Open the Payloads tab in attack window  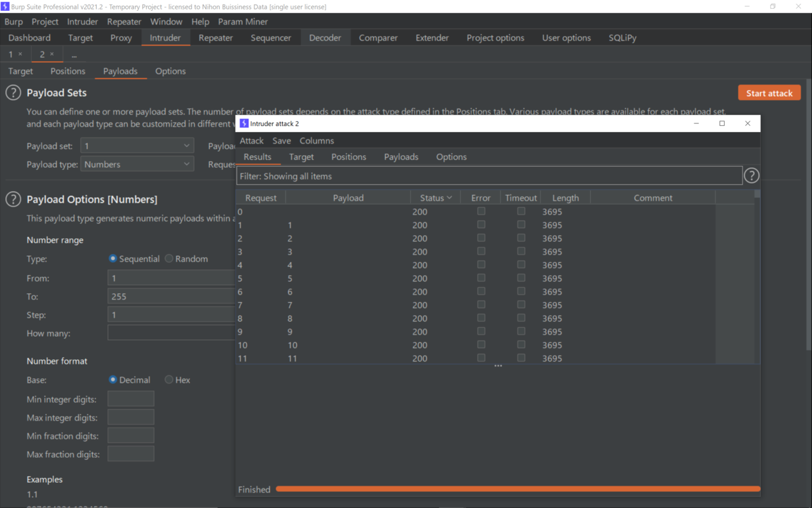pyautogui.click(x=401, y=156)
